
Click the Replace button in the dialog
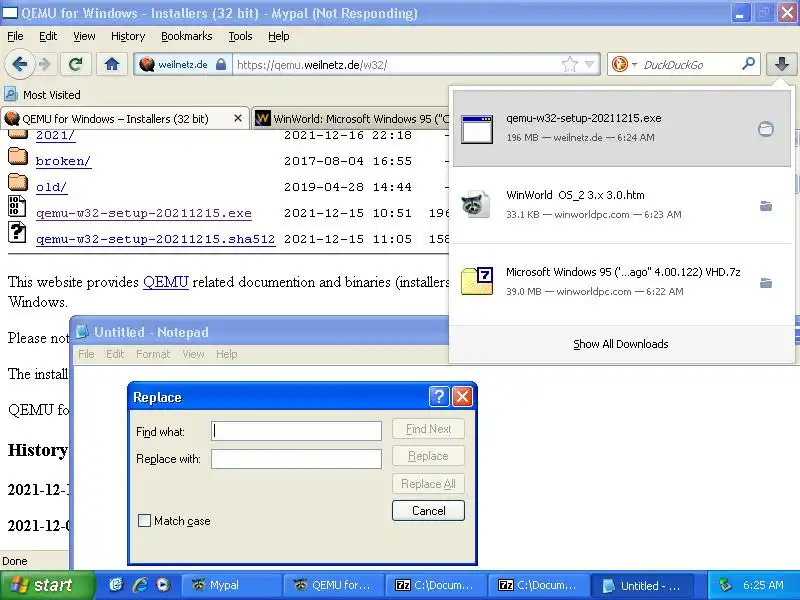(x=429, y=456)
